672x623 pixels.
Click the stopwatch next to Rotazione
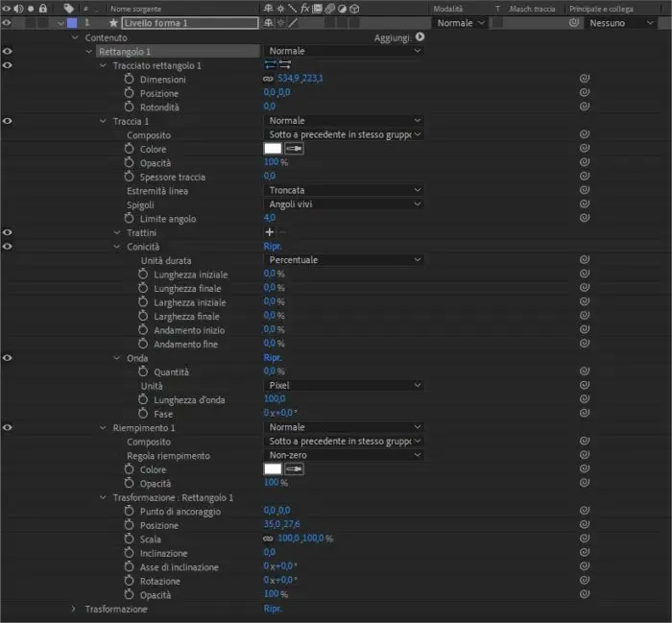coord(129,581)
